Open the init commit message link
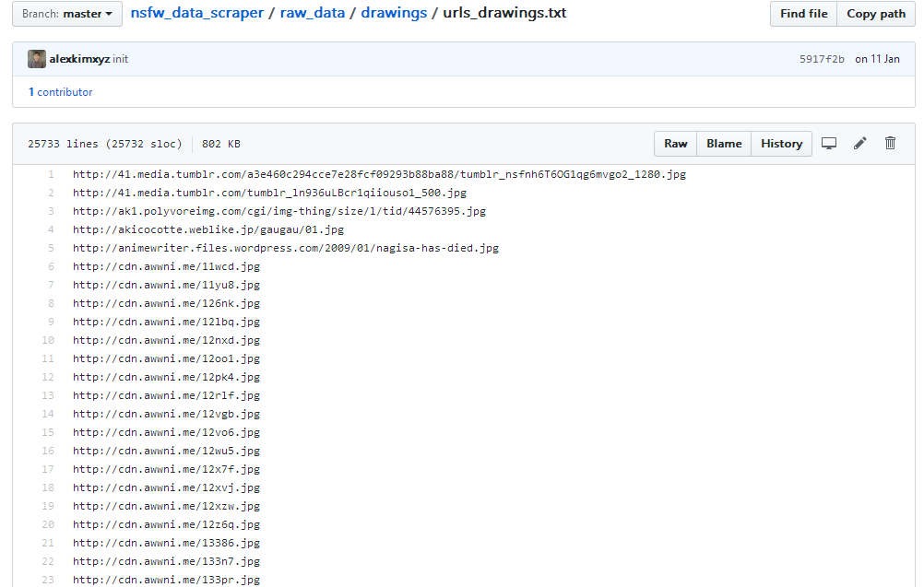The image size is (924, 587). [x=121, y=59]
